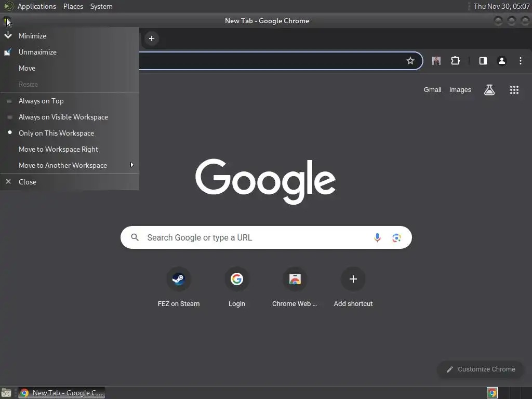Viewport: 532px width, 399px height.
Task: Open Chrome's three-dot menu
Action: click(520, 61)
